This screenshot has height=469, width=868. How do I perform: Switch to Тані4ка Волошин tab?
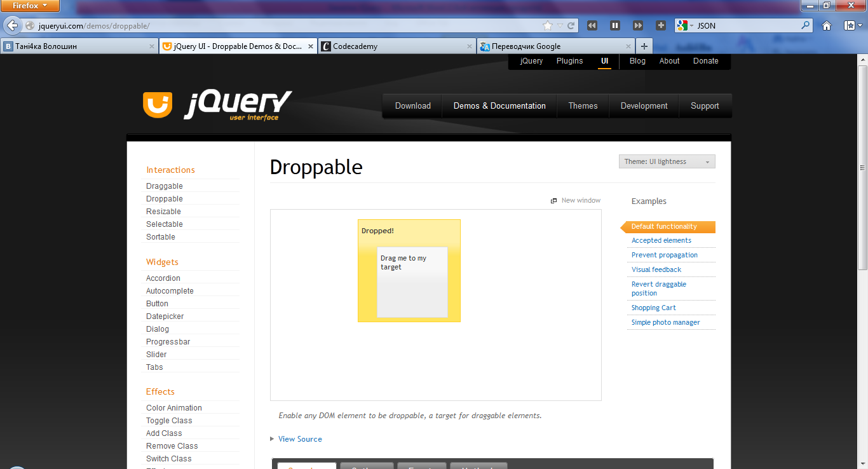point(79,46)
